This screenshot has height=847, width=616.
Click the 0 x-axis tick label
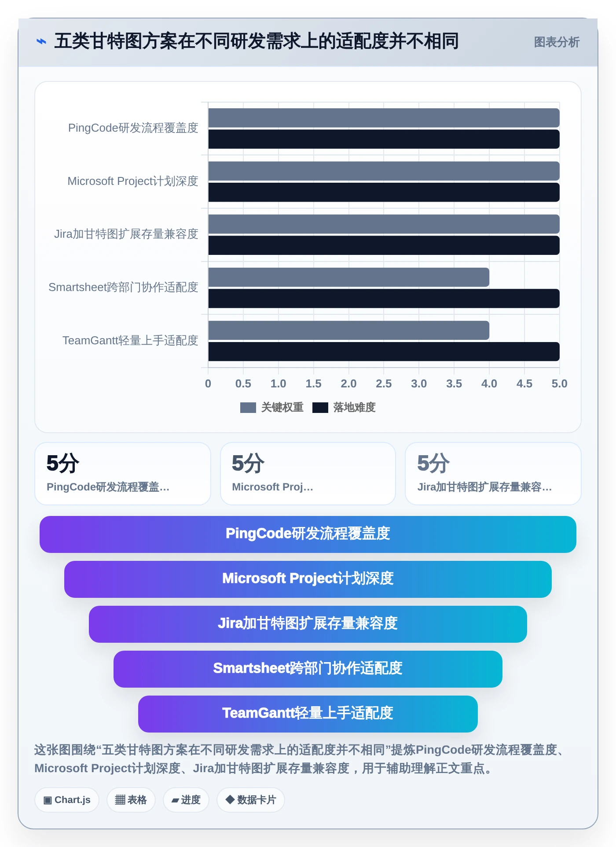click(208, 384)
